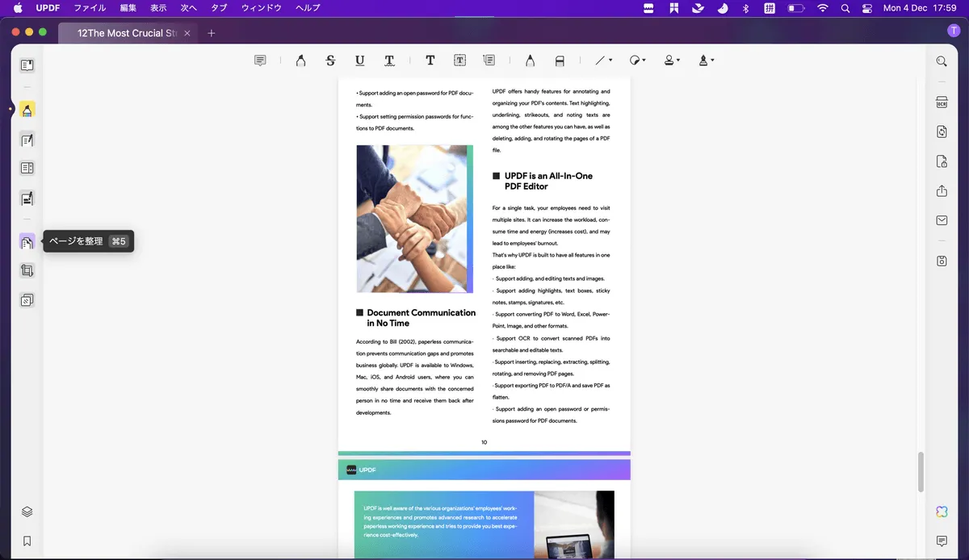Select the Text Callout tool

pos(489,61)
